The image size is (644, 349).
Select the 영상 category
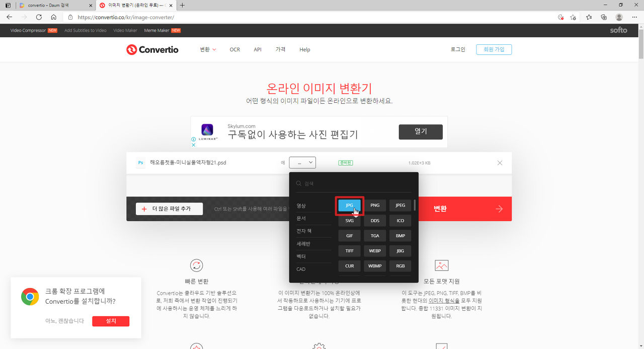[313, 205]
